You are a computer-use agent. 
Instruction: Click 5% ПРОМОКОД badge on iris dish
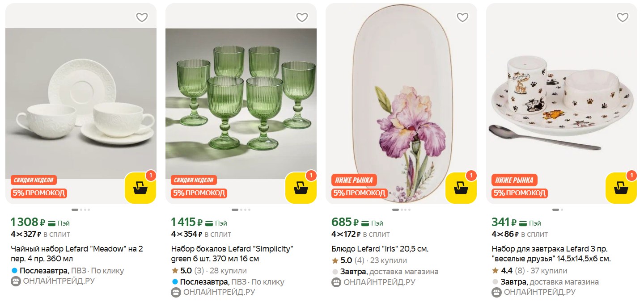click(359, 193)
